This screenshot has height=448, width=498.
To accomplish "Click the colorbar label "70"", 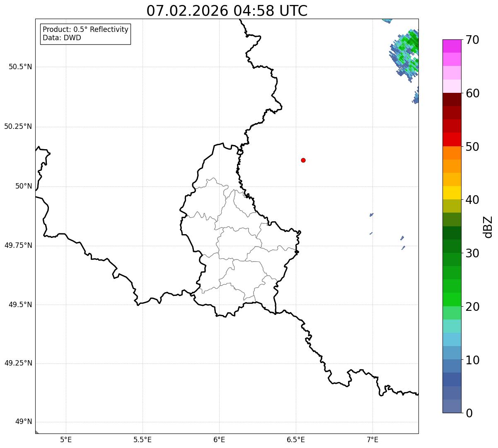I will (472, 40).
